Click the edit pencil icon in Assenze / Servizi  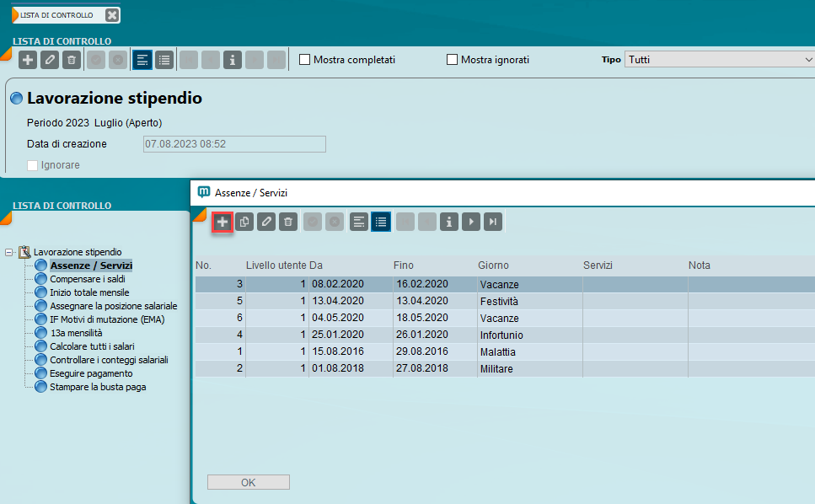coord(266,222)
